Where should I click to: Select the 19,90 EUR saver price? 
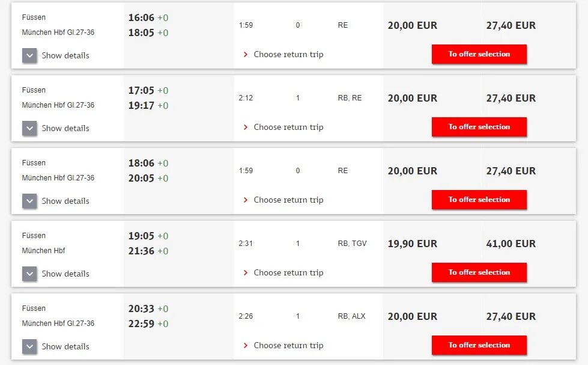pos(413,244)
